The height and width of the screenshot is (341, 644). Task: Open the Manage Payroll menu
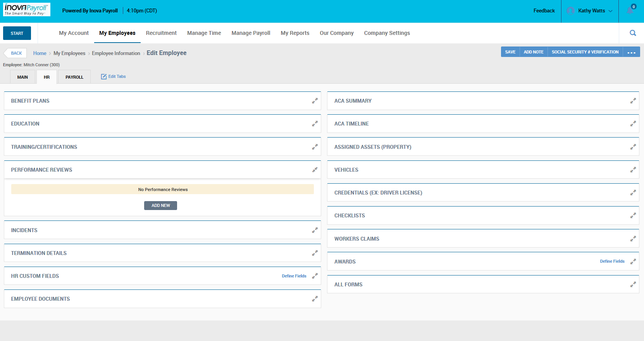tap(251, 33)
